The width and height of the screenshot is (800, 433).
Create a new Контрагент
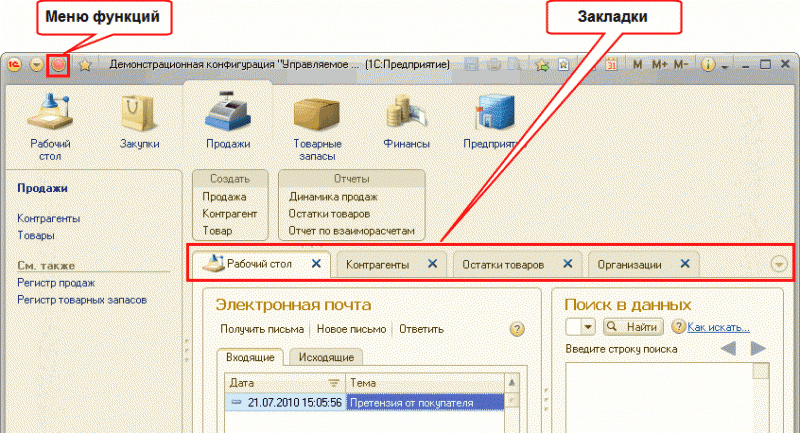[230, 214]
